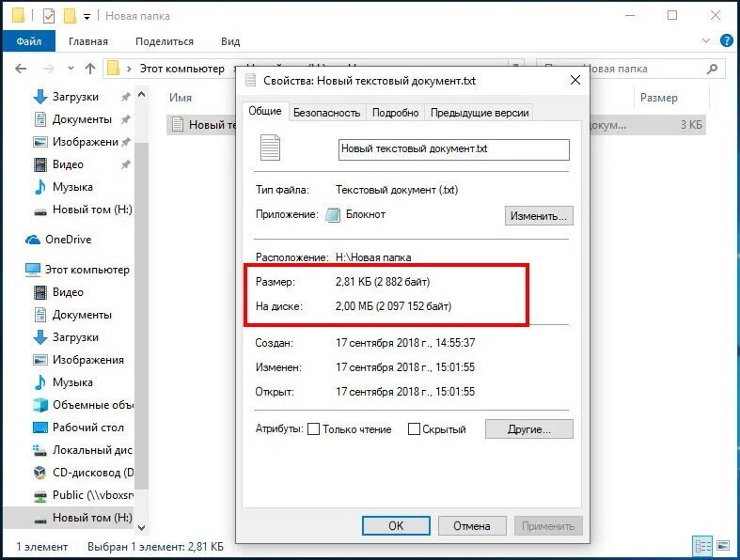Click navigation pane scrollbar down arrow
Image resolution: width=740 pixels, height=560 pixels.
[142, 528]
